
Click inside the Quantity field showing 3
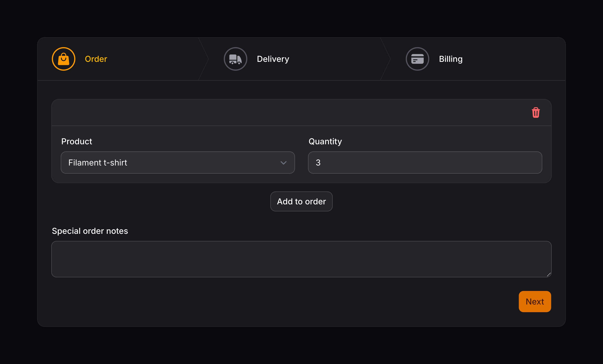pos(425,163)
